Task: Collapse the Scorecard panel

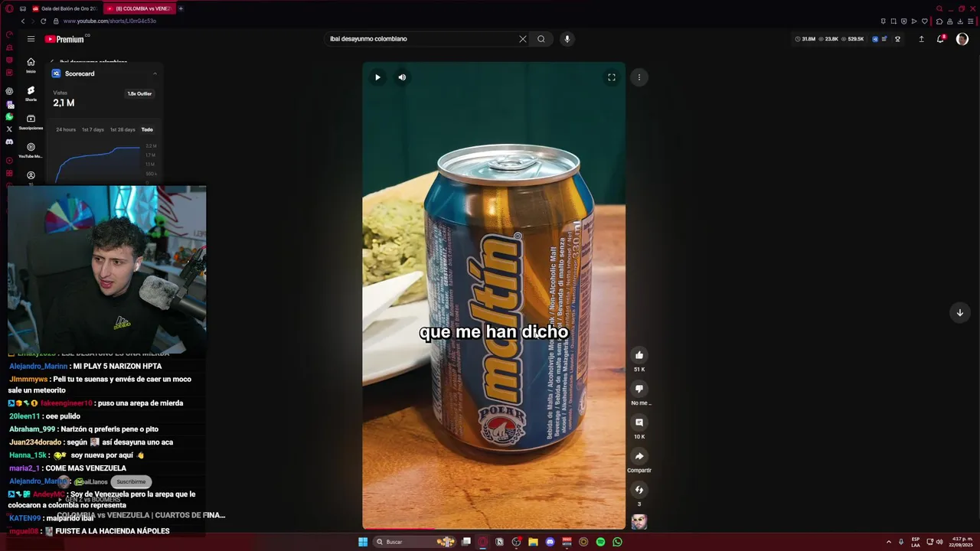Action: coord(155,73)
